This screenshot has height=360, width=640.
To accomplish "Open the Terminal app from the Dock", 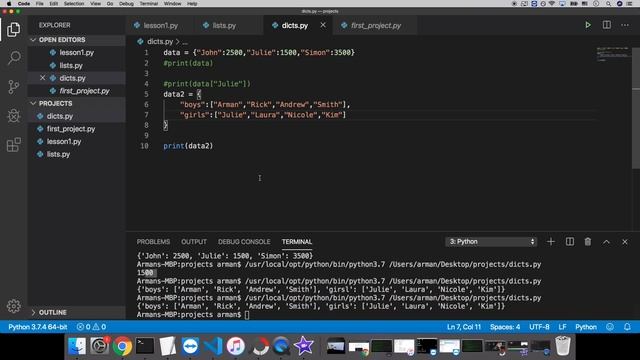I will point(145,346).
